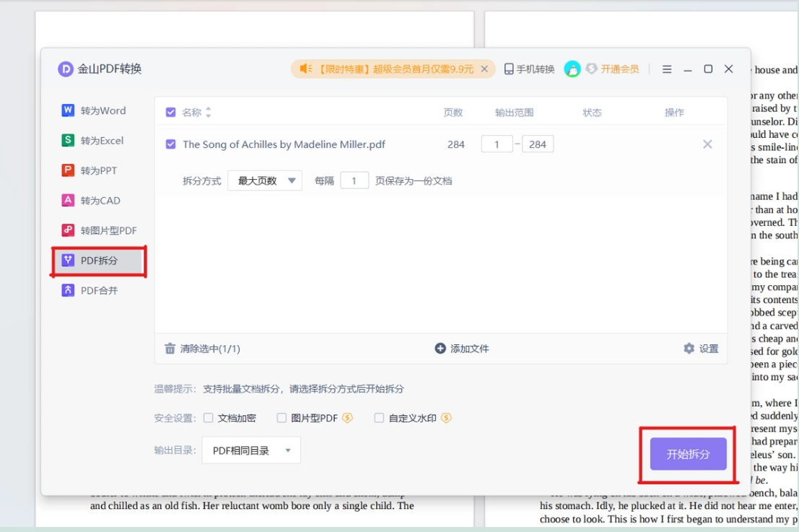This screenshot has height=532, width=799.
Task: Select the 转为CAD sidebar icon
Action: 68,200
